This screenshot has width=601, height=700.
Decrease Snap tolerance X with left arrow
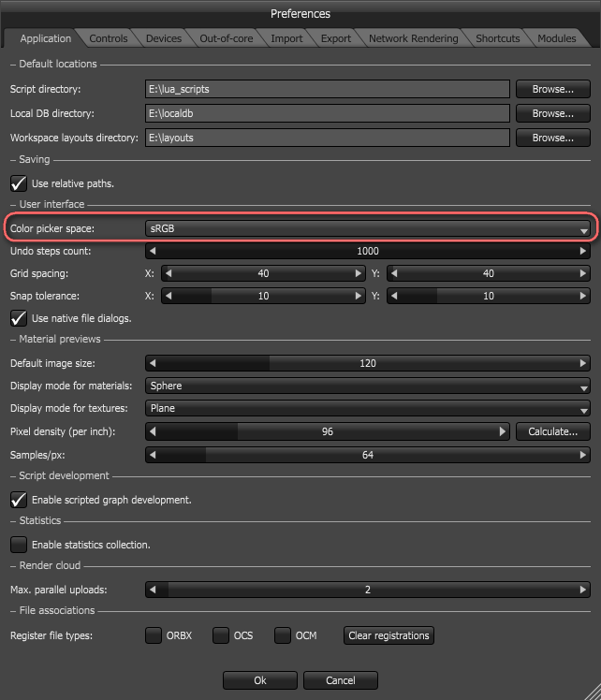click(x=169, y=296)
